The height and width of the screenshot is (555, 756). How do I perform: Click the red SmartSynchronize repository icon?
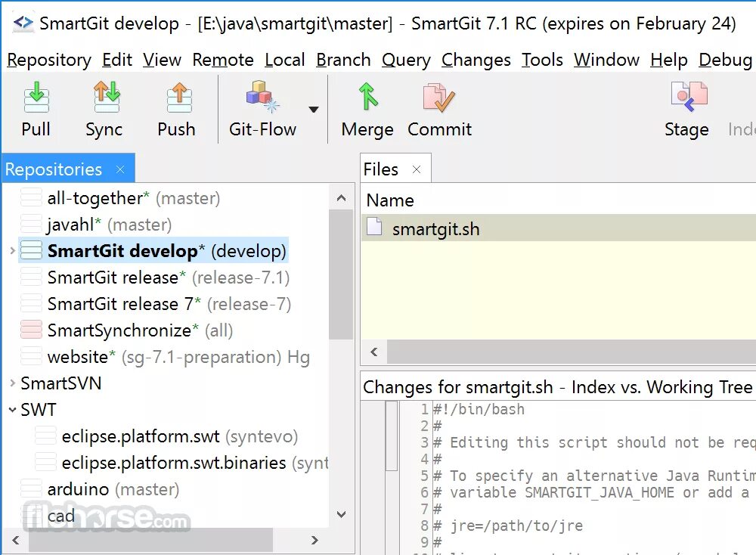31,330
